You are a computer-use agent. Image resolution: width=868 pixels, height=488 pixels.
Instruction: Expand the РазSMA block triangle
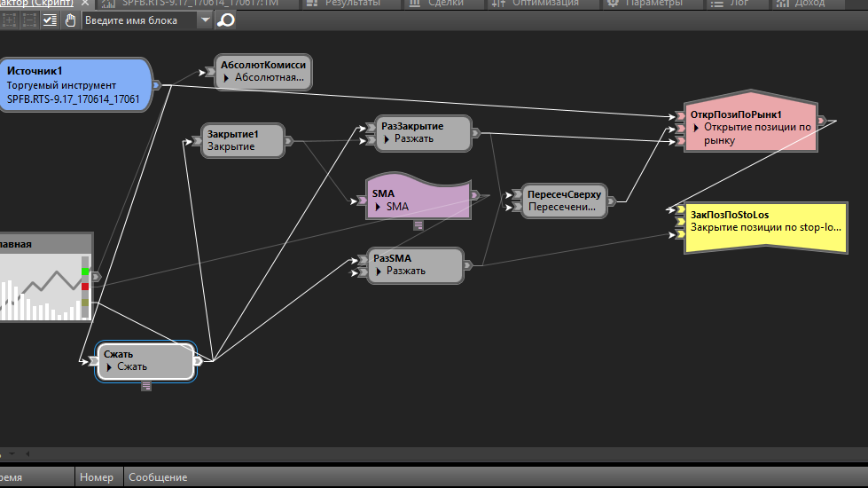[379, 272]
